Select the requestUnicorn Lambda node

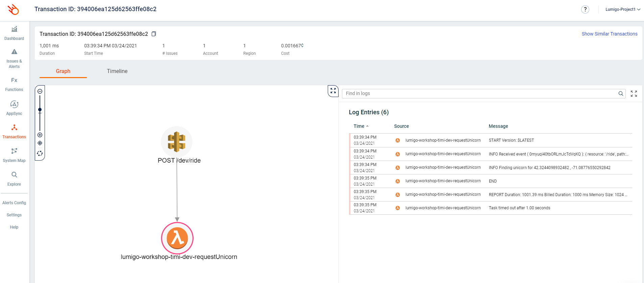[177, 238]
